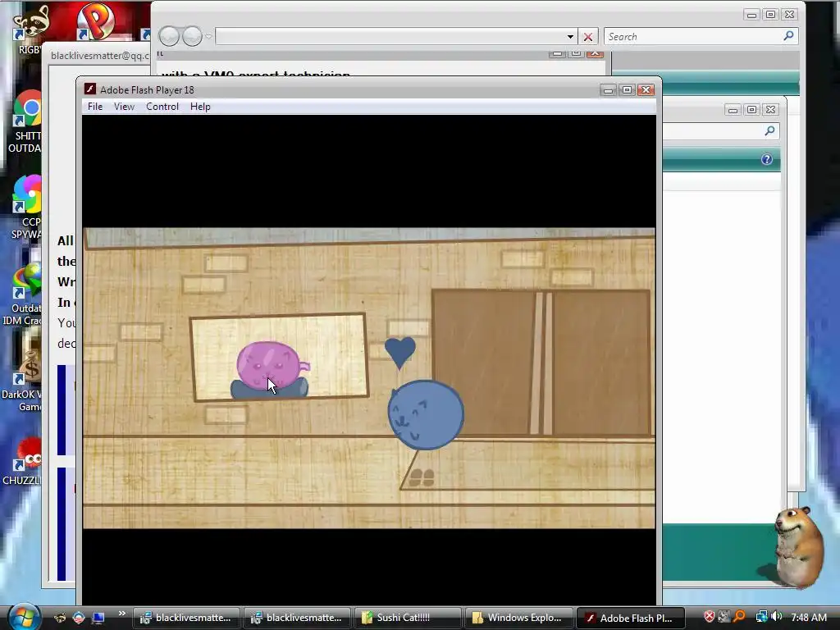Select the Adobe Flash Player taskbar button
840x630 pixels.
(x=630, y=618)
